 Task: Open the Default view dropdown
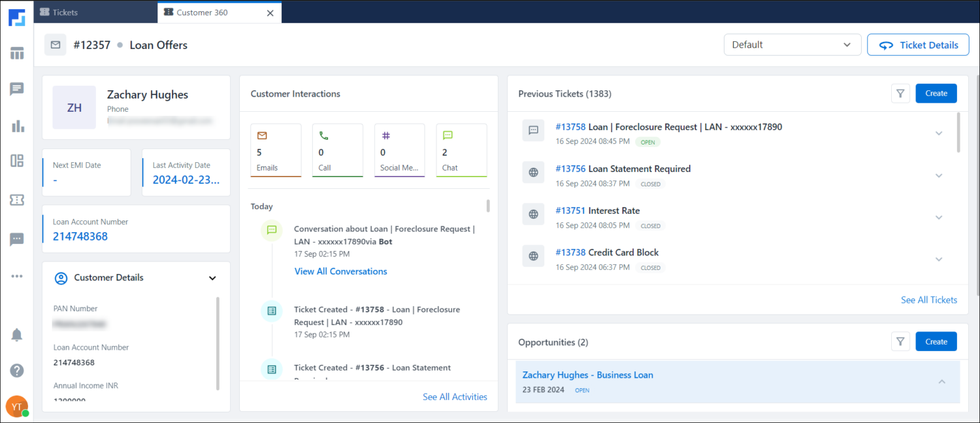792,44
